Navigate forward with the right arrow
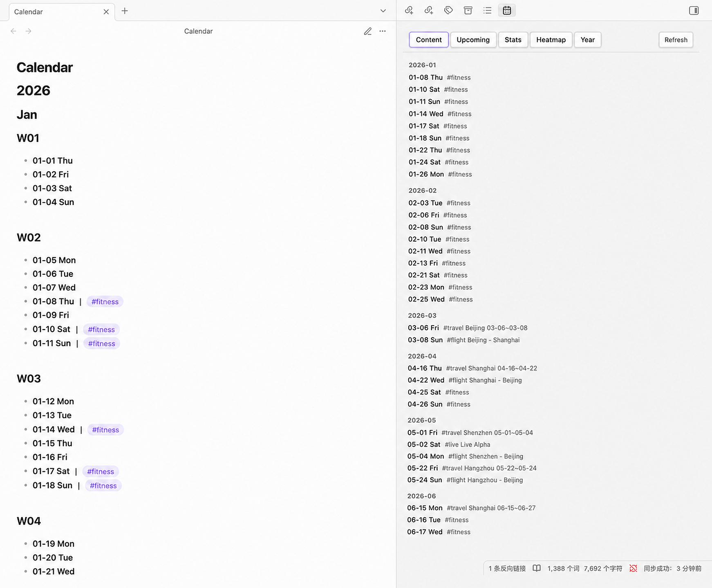The height and width of the screenshot is (588, 712). [x=28, y=31]
